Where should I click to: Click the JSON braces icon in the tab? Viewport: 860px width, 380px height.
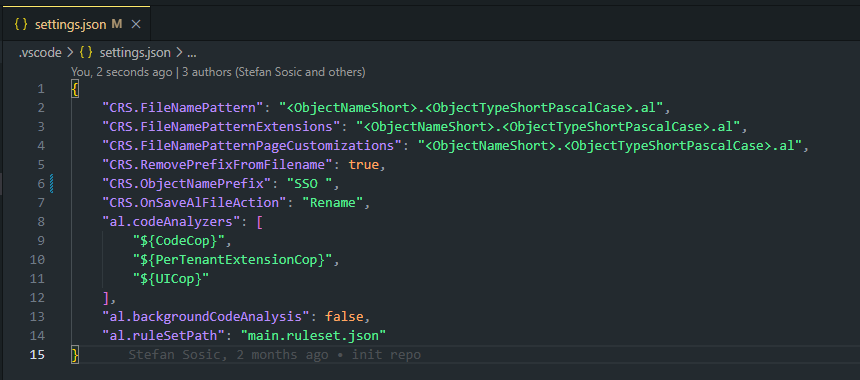pyautogui.click(x=21, y=24)
